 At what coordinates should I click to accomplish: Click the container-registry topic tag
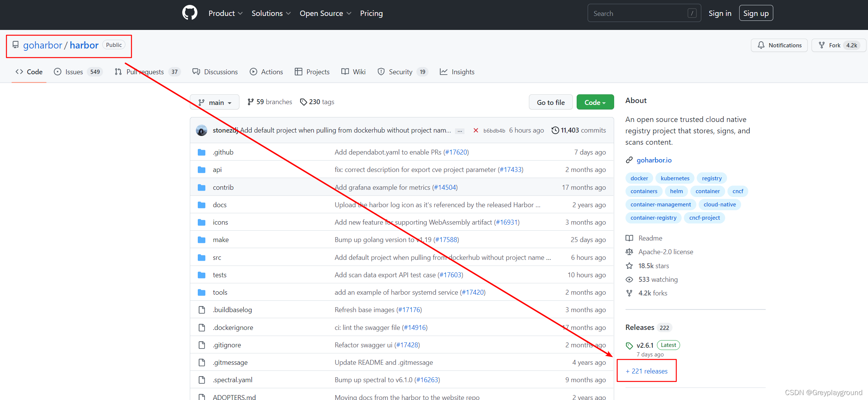tap(653, 218)
